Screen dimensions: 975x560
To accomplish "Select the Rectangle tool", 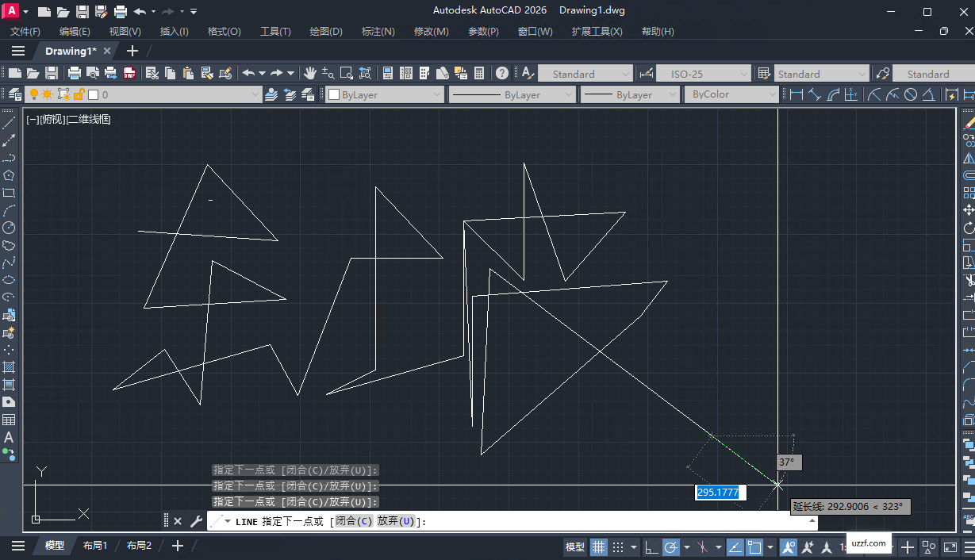I will [10, 193].
